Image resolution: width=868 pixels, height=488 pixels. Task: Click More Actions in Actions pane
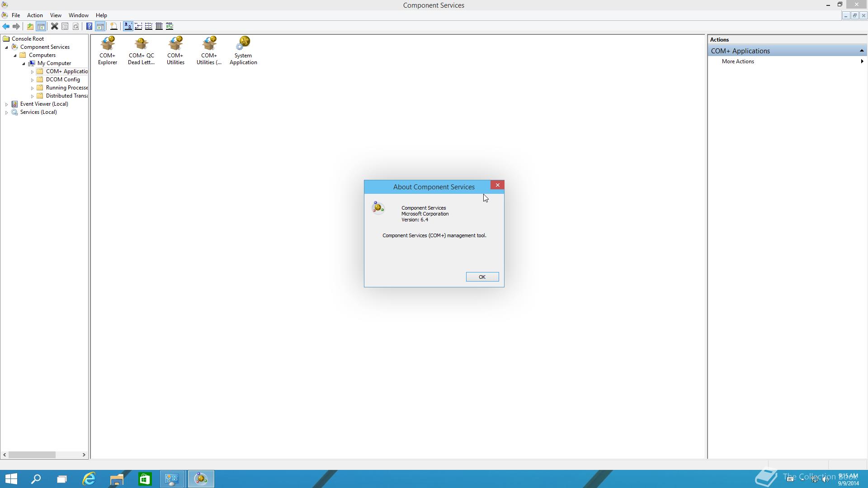click(x=738, y=61)
